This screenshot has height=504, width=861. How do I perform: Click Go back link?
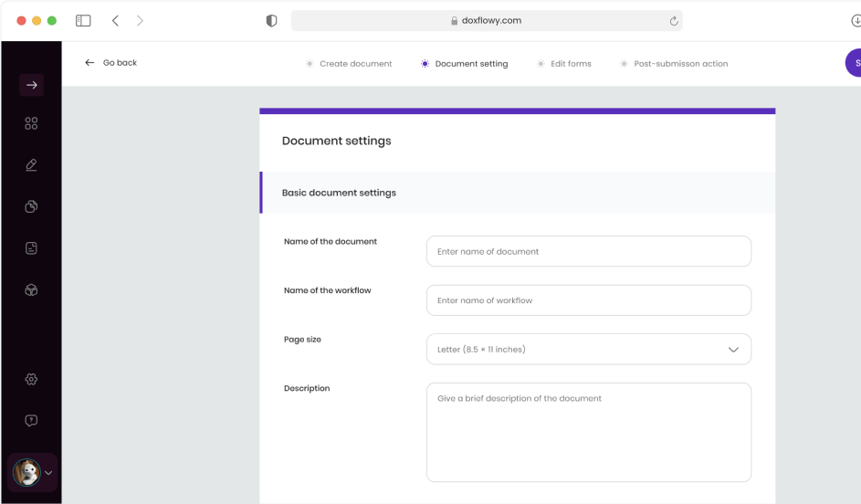[x=110, y=63]
